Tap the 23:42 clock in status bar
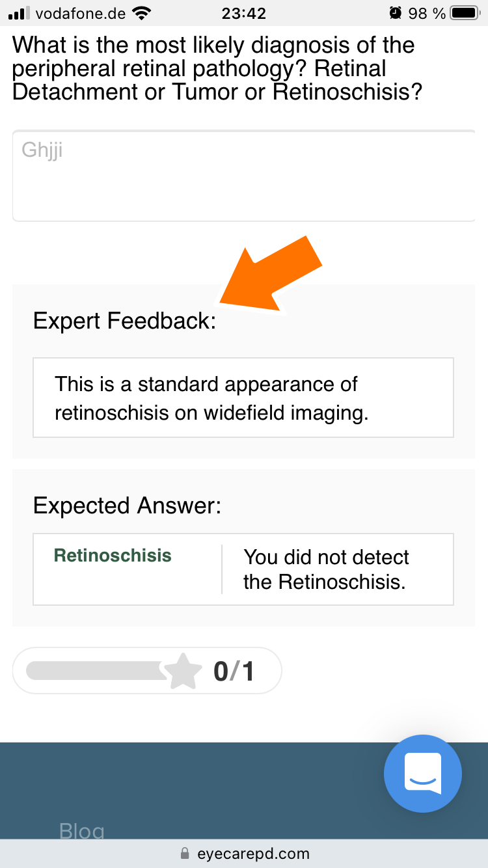Viewport: 488px width, 868px height. coord(244,12)
